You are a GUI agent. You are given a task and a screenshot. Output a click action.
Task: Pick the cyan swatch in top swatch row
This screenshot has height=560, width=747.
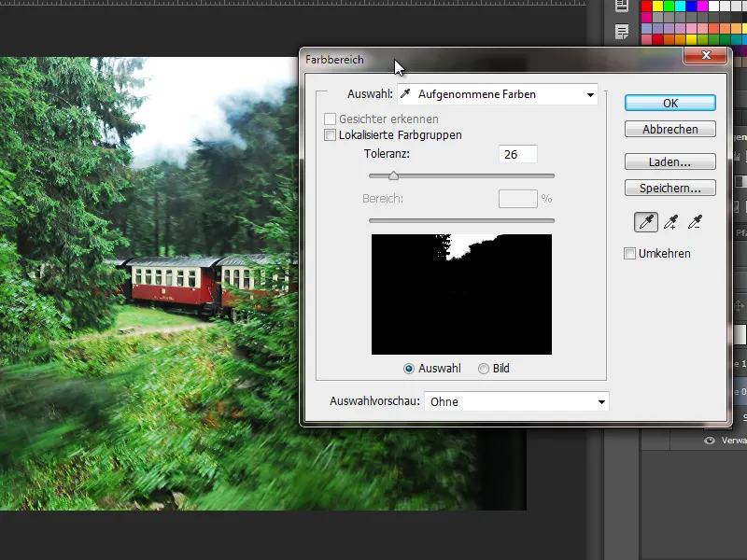[x=681, y=6]
